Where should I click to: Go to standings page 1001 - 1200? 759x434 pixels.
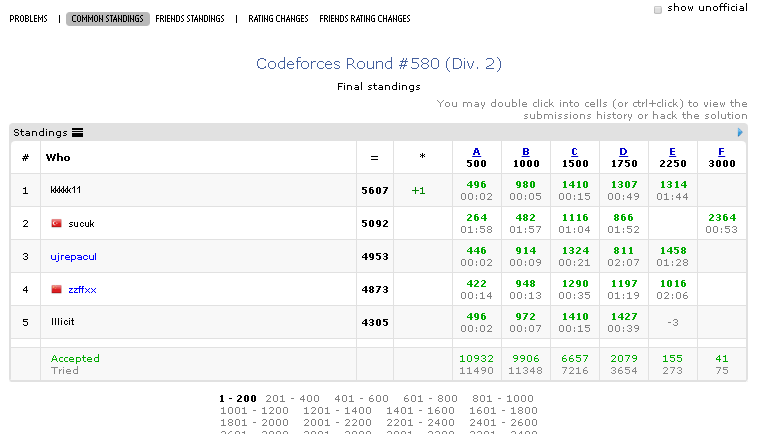click(254, 411)
